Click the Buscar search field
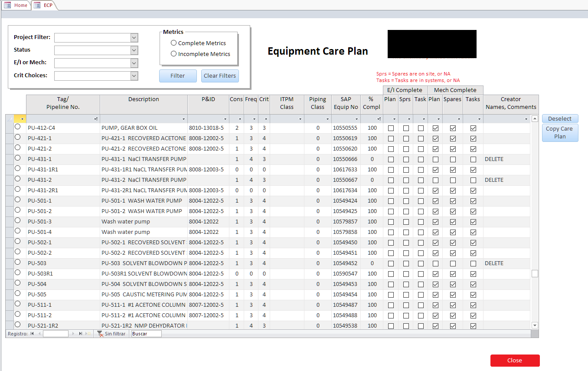The width and height of the screenshot is (588, 371). point(146,334)
